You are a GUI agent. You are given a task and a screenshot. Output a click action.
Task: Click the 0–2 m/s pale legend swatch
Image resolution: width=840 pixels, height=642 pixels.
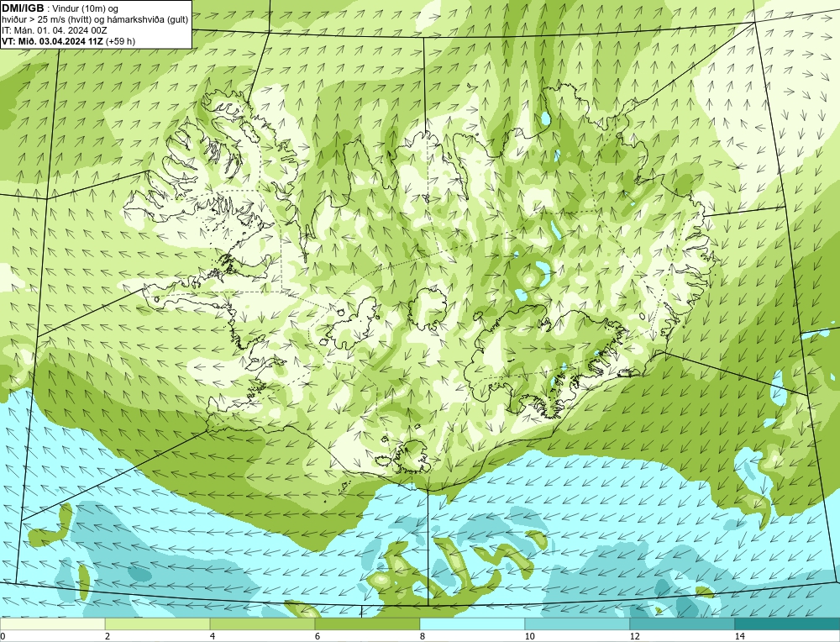tap(52, 624)
